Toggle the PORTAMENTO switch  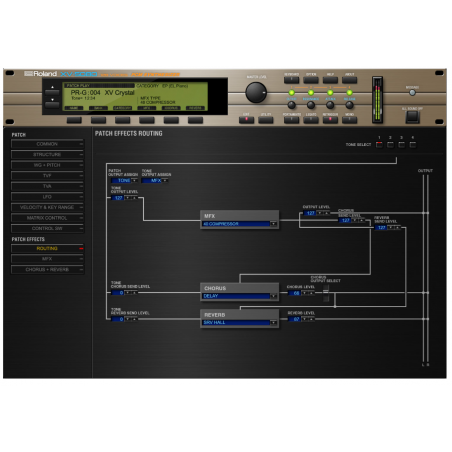291,120
